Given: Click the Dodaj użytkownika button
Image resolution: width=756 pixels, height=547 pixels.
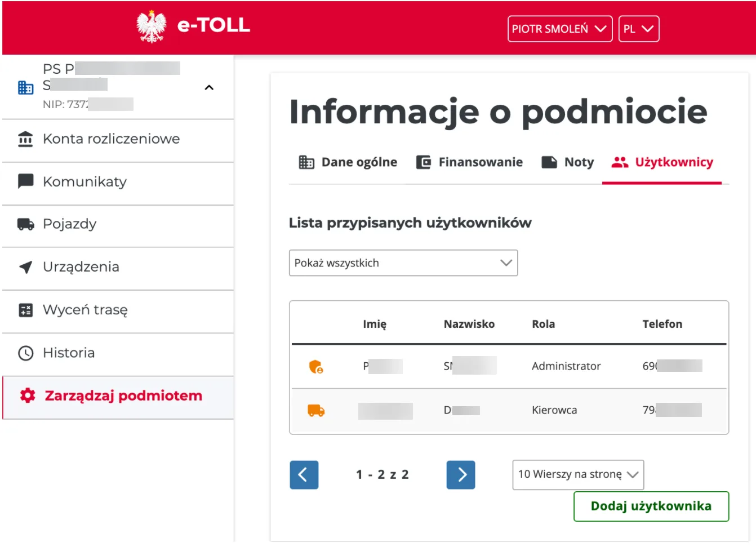Looking at the screenshot, I should (651, 506).
